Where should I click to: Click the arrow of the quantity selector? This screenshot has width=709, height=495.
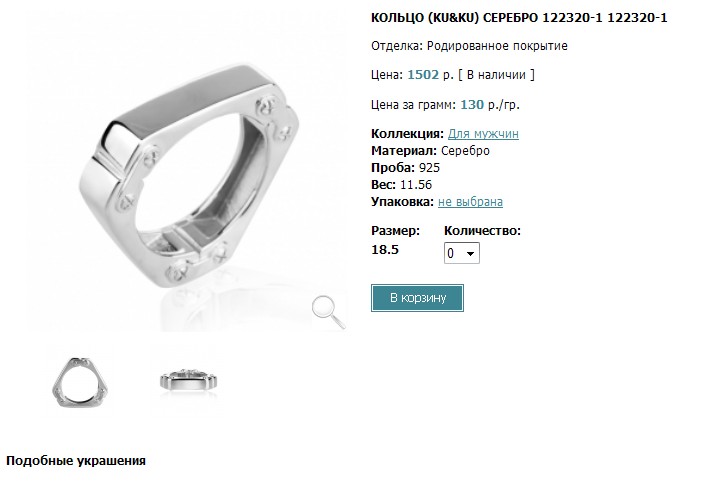[471, 254]
